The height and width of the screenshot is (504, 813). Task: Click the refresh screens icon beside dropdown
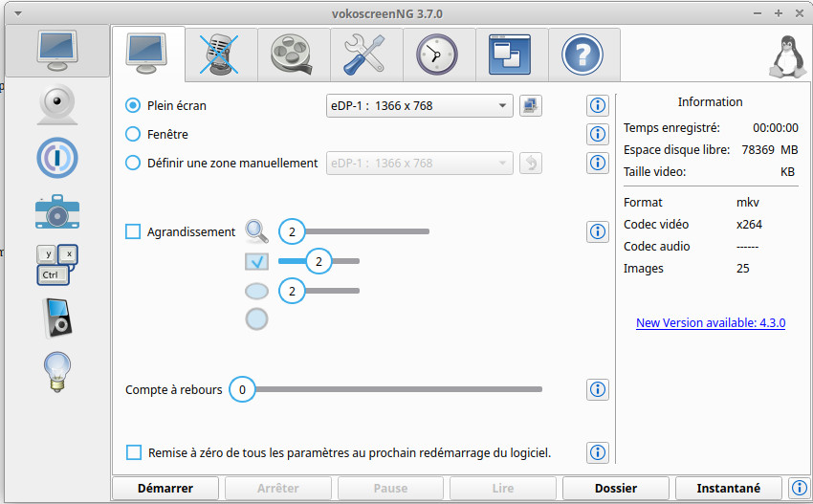coord(531,105)
